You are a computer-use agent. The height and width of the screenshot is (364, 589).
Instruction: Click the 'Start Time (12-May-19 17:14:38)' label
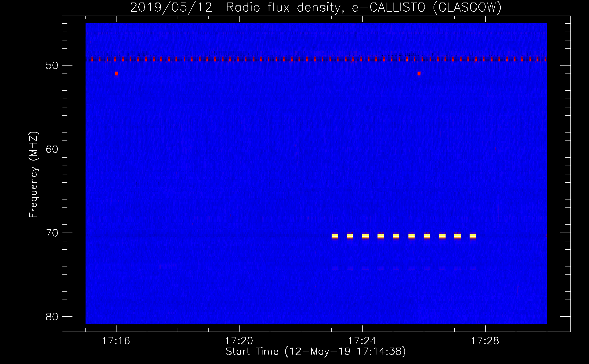(x=316, y=352)
